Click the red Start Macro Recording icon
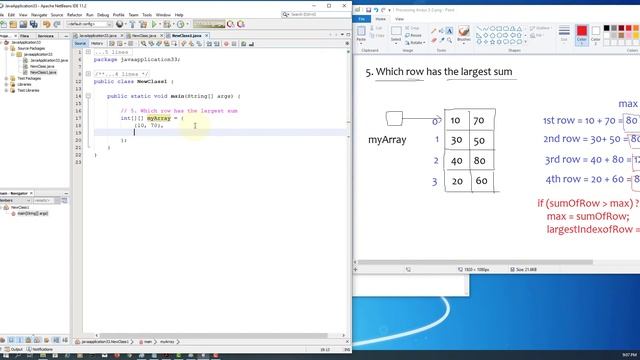The height and width of the screenshot is (360, 640). 226,44
